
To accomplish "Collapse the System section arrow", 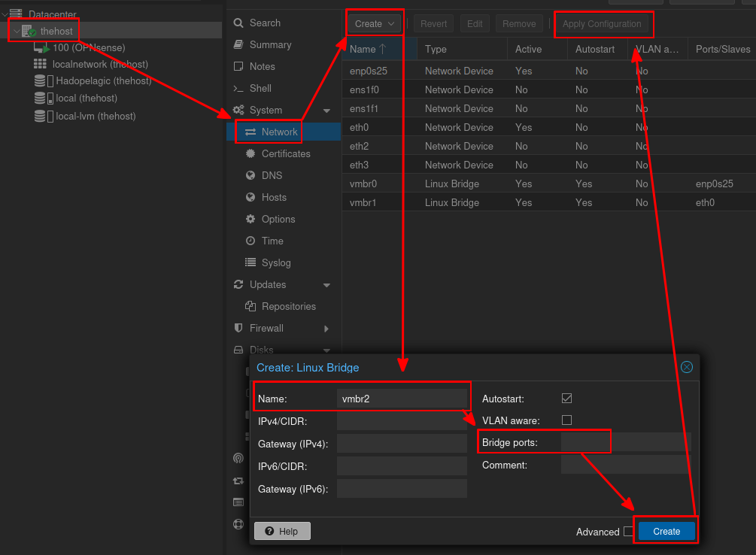I will click(326, 111).
